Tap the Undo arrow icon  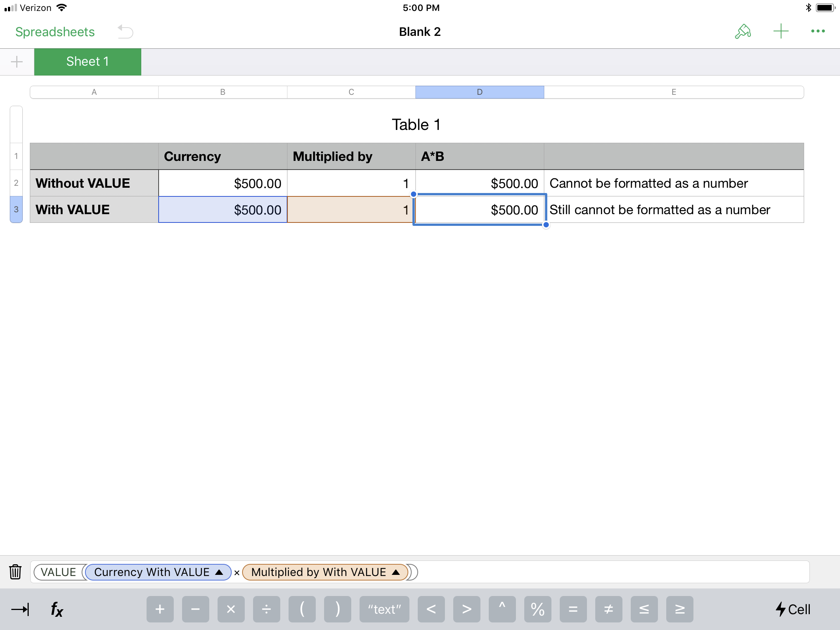[x=125, y=31]
